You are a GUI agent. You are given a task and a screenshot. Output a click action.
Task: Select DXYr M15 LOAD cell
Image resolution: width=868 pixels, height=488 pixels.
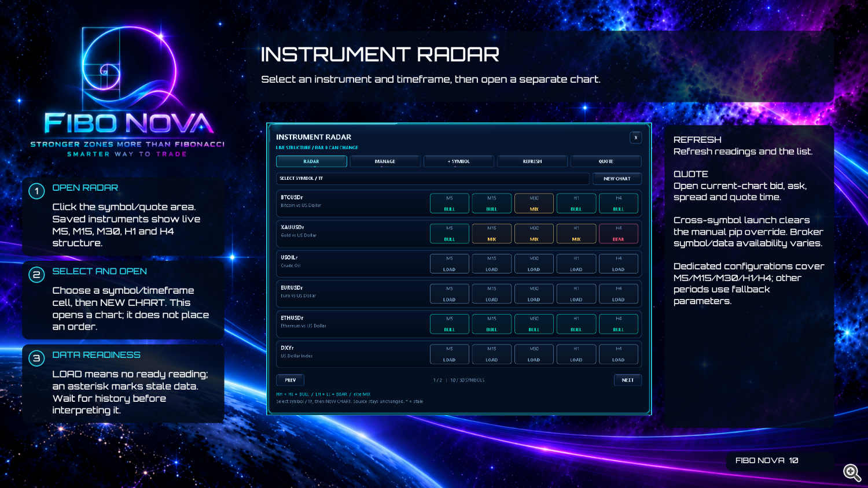click(492, 354)
